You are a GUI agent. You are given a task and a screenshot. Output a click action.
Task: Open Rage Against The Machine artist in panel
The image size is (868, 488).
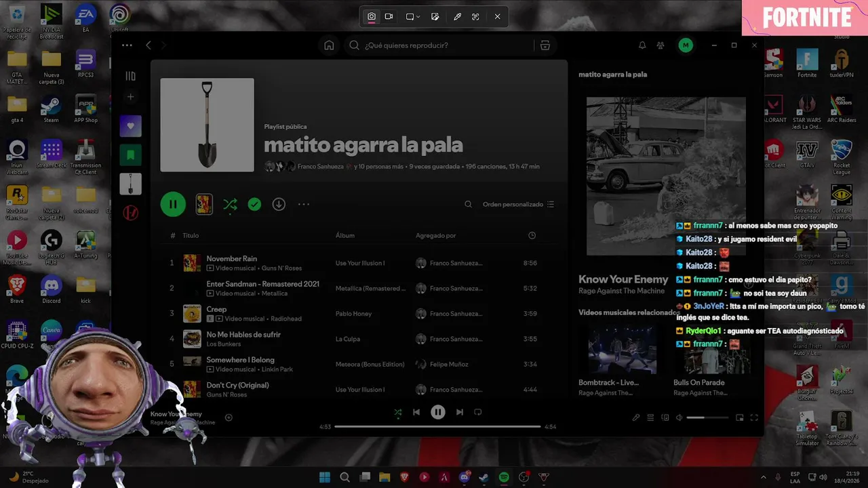tap(621, 291)
